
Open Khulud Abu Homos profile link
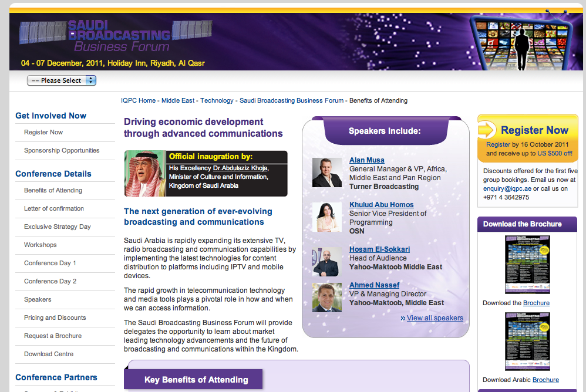pyautogui.click(x=381, y=205)
